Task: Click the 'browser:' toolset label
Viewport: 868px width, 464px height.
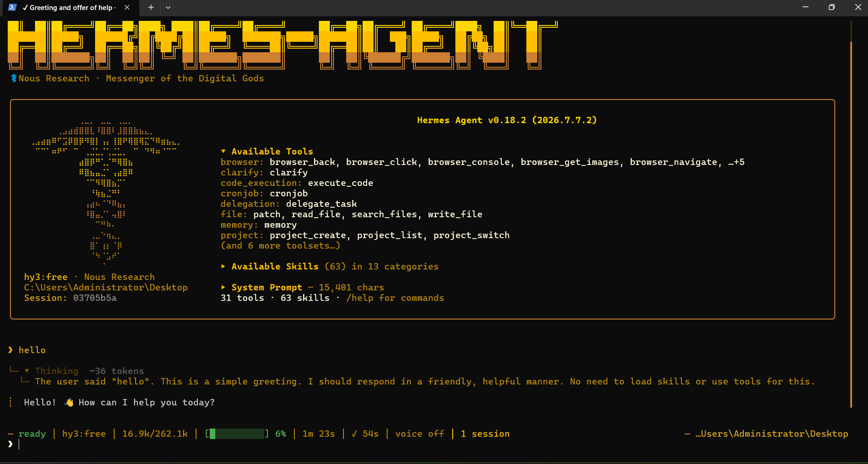Action: tap(242, 162)
